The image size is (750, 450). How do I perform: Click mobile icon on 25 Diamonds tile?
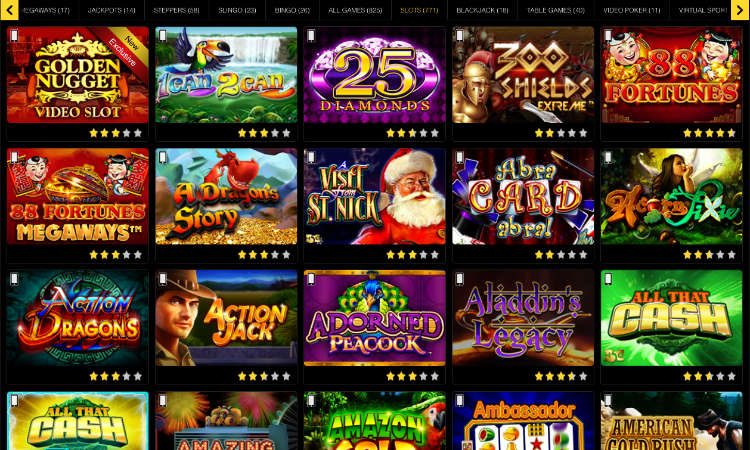click(x=311, y=35)
